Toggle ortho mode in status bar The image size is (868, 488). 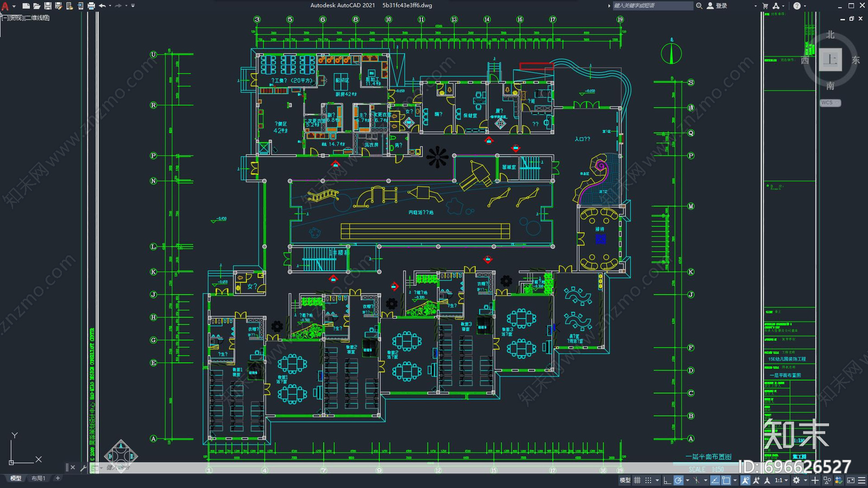point(667,480)
